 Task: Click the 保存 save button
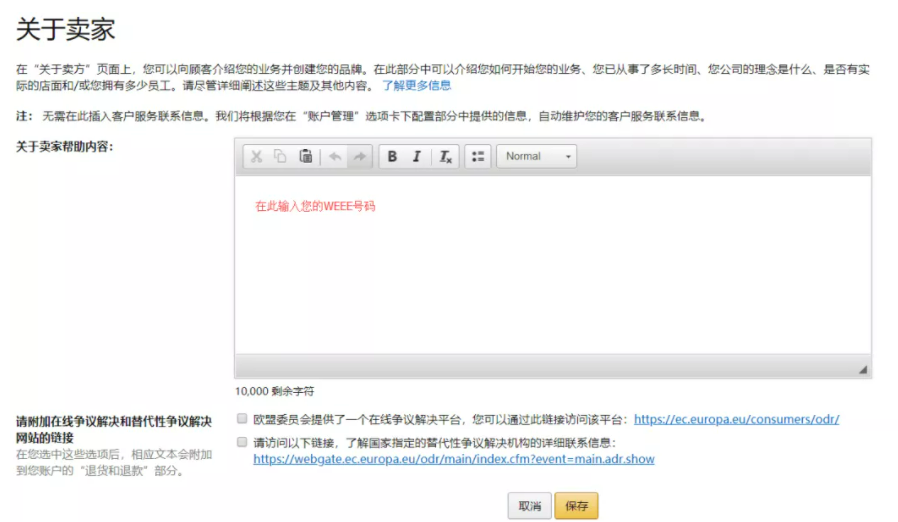(576, 506)
